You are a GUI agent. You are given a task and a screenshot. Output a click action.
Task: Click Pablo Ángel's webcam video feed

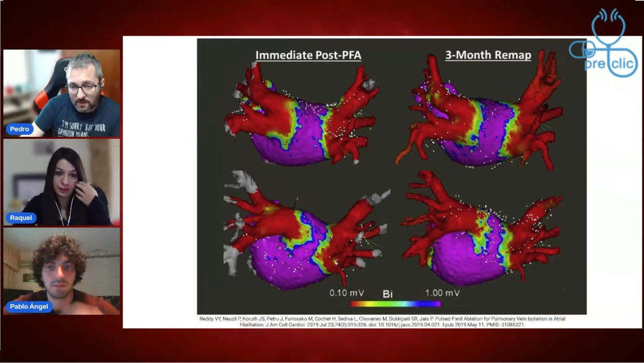62,271
